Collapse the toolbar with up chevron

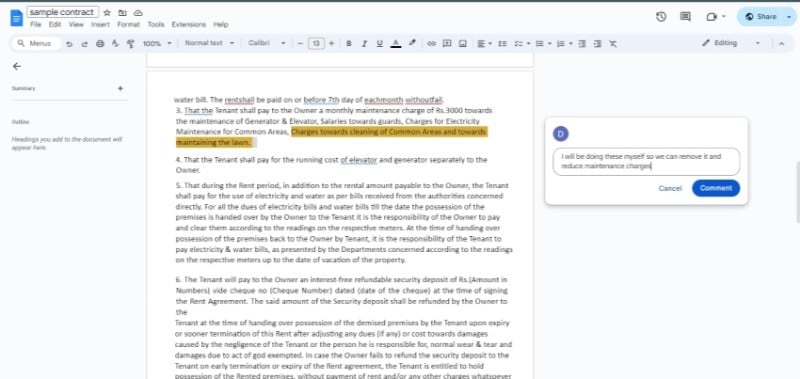click(x=781, y=43)
